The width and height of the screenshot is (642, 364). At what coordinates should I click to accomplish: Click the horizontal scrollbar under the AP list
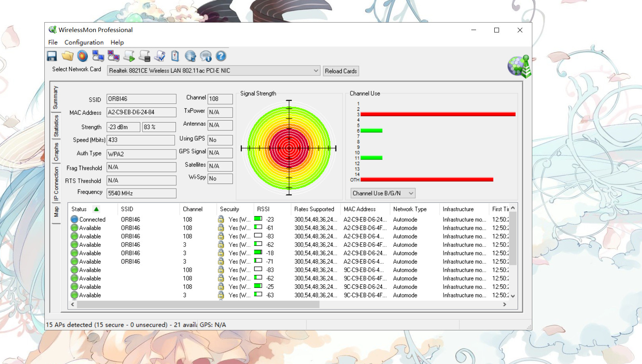tap(198, 305)
